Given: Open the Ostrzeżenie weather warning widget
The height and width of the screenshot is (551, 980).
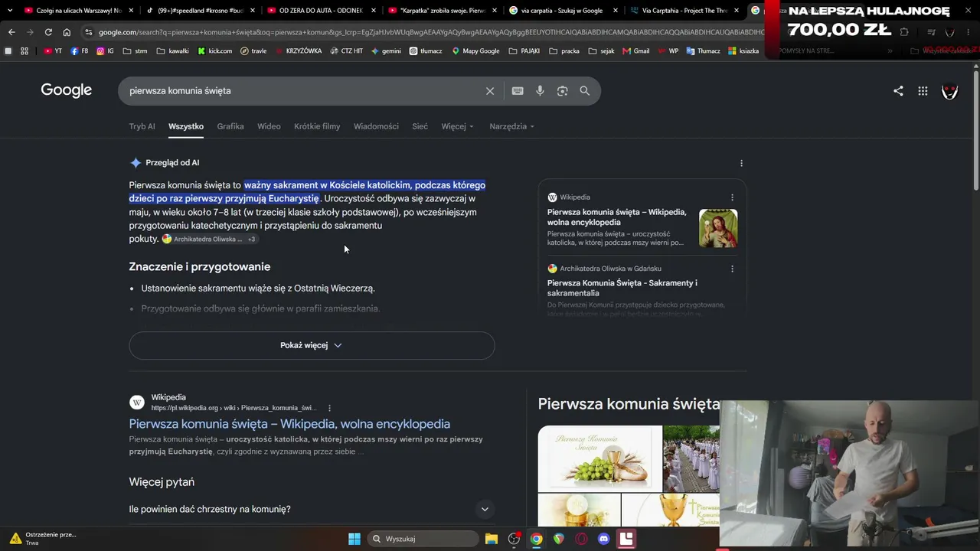Looking at the screenshot, I should 42,539.
